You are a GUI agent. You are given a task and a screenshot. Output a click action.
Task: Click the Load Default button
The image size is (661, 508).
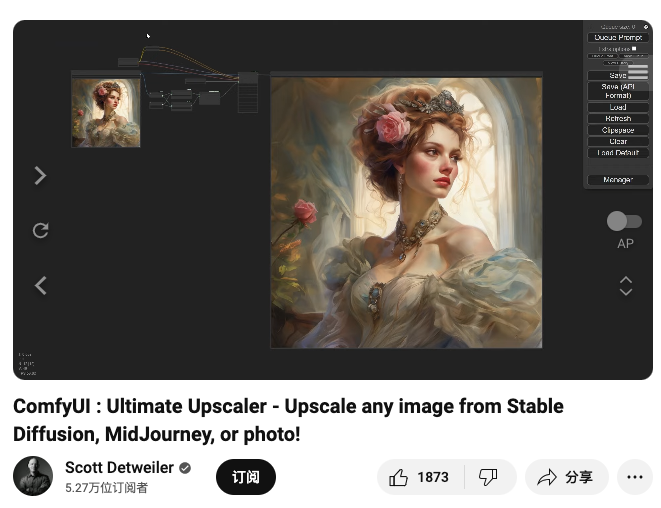click(618, 153)
